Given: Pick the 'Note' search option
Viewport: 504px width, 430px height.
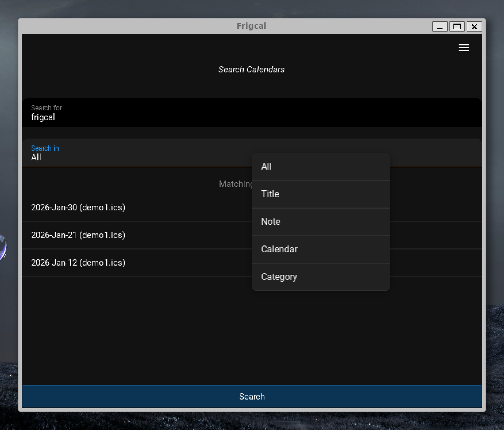Looking at the screenshot, I should click(x=321, y=222).
